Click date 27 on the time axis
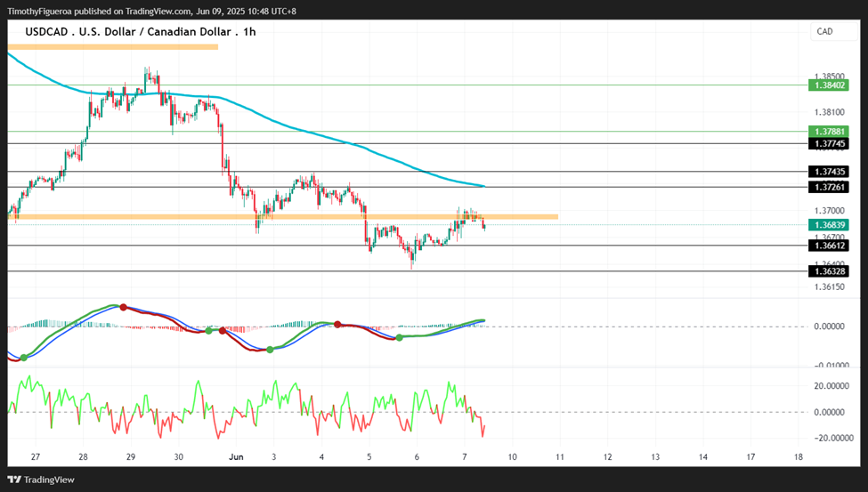This screenshot has width=868, height=492. pos(36,456)
